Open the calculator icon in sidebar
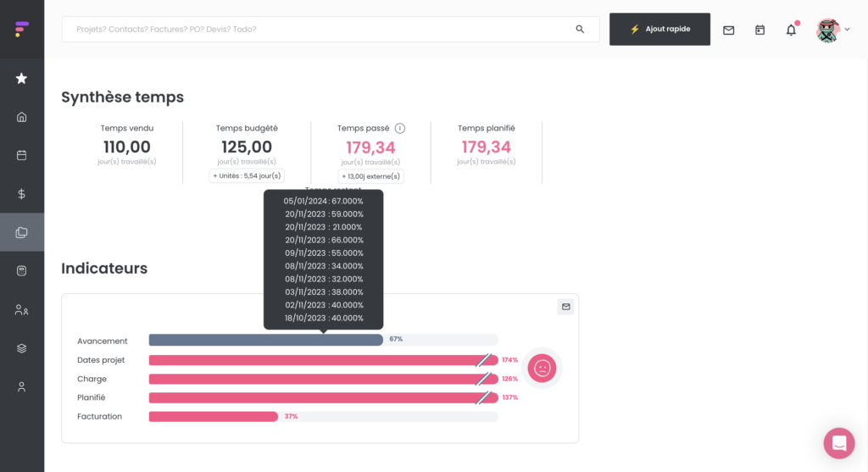 pos(21,270)
